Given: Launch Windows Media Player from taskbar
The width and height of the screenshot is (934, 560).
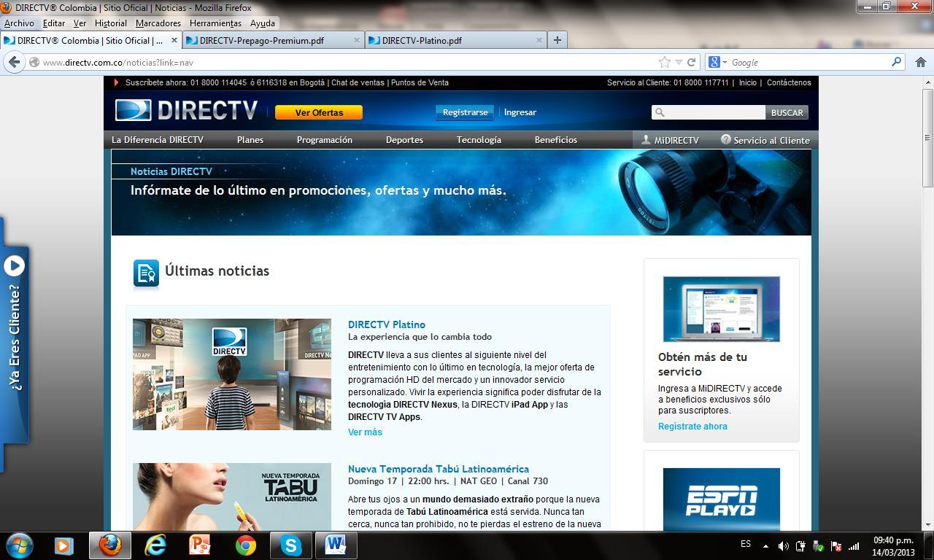Looking at the screenshot, I should [x=64, y=545].
